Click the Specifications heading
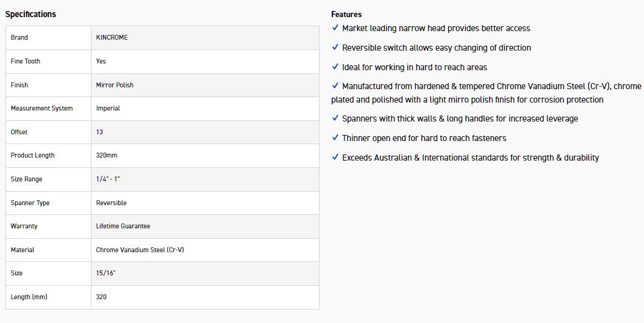This screenshot has width=644, height=323. click(30, 14)
